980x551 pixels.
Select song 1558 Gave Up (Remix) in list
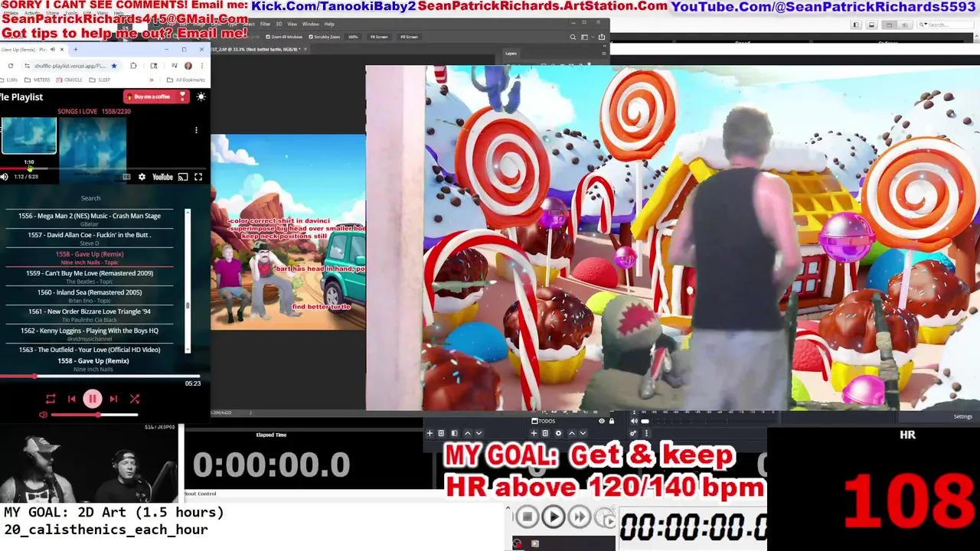(90, 257)
